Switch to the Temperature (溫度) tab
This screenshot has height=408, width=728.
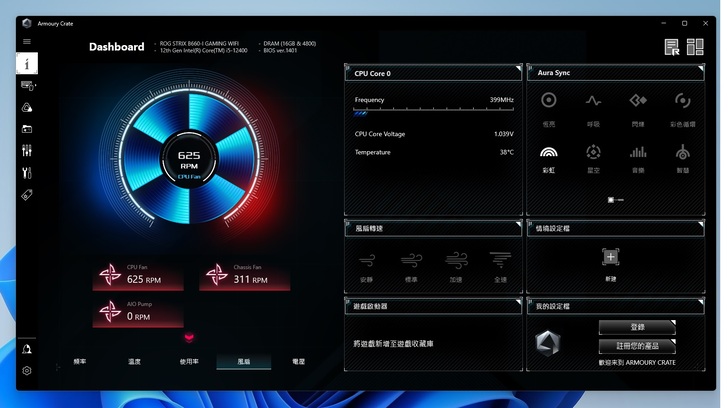(134, 362)
